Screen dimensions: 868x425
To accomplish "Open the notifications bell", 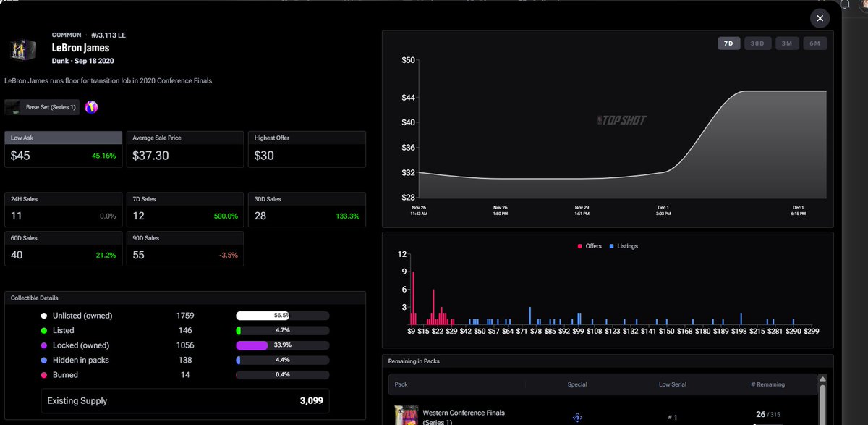I will [846, 4].
